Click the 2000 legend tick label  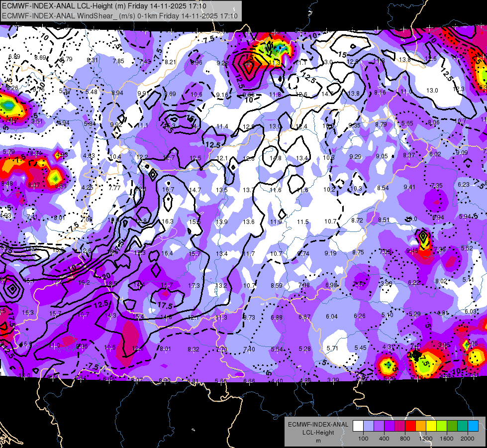tap(468, 439)
